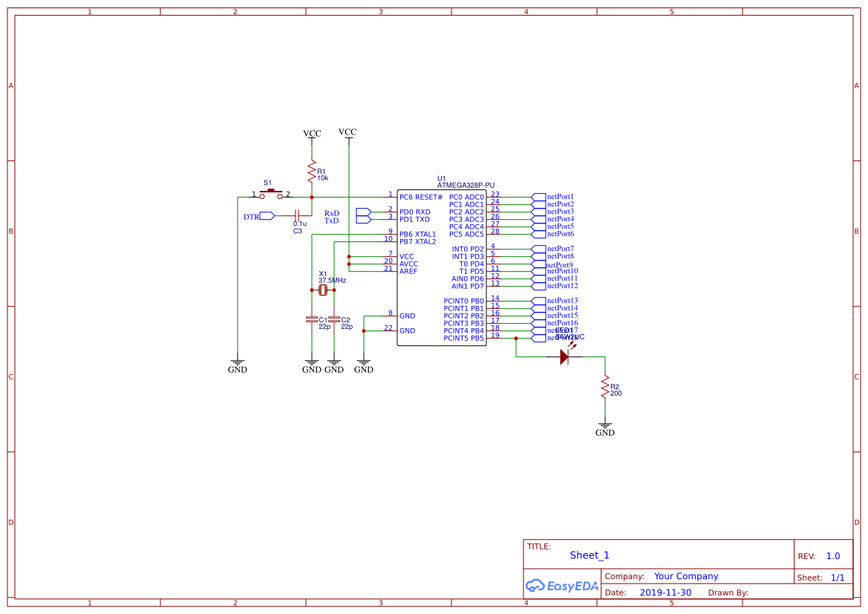Viewport: 868px width, 614px height.
Task: Select the 2019-11-30 date text
Action: 664,592
